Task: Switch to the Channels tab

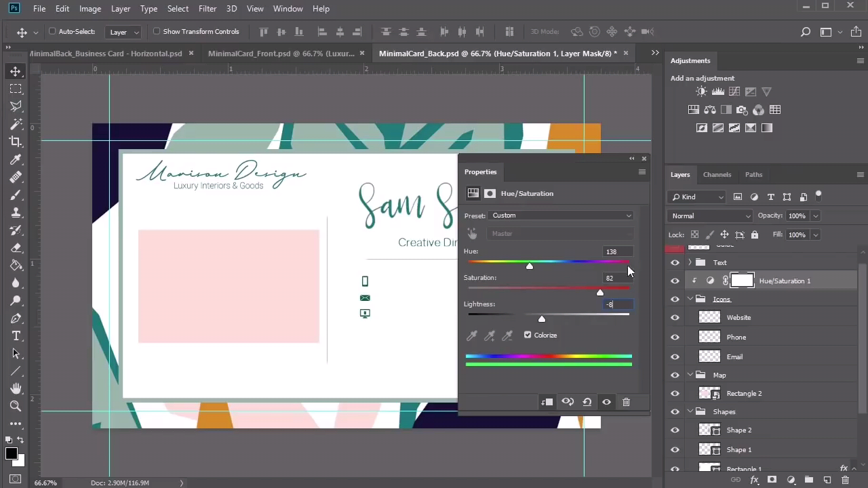Action: click(x=717, y=174)
